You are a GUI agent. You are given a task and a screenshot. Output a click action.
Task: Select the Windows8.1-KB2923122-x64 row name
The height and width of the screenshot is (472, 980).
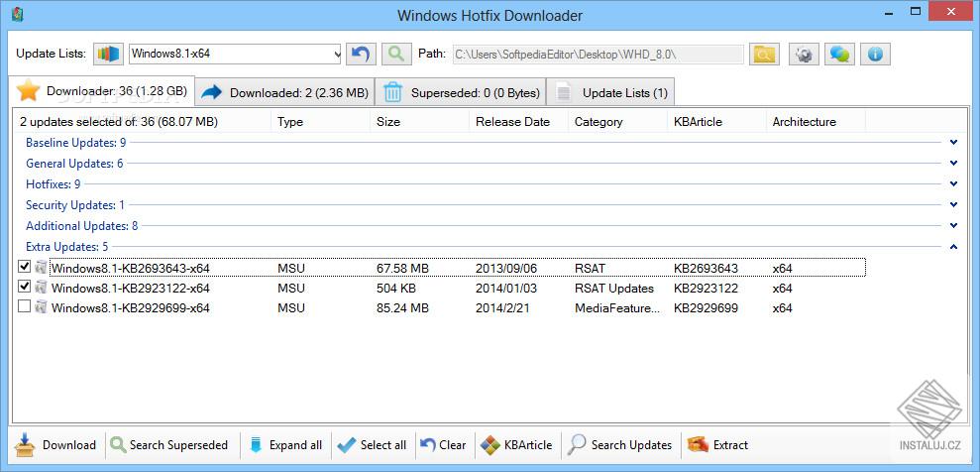pyautogui.click(x=130, y=289)
